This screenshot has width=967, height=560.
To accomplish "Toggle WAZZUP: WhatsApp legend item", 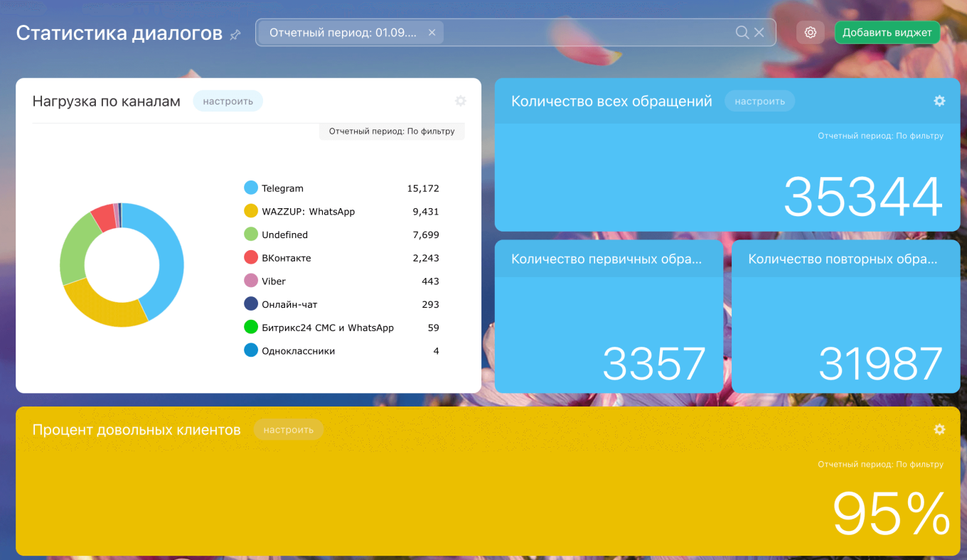I will 308,212.
